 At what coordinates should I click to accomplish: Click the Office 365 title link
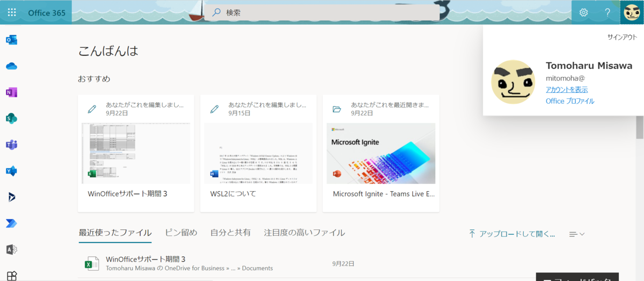tap(46, 12)
